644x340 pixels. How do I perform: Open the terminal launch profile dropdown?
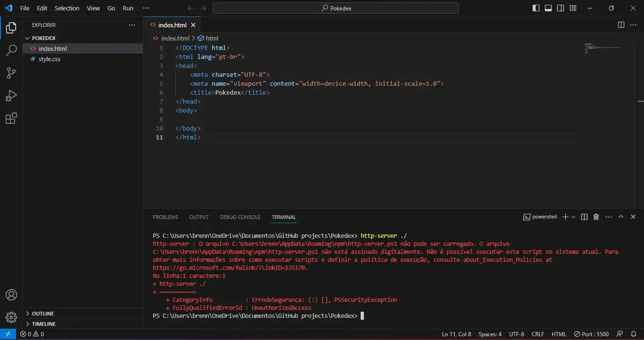click(573, 217)
